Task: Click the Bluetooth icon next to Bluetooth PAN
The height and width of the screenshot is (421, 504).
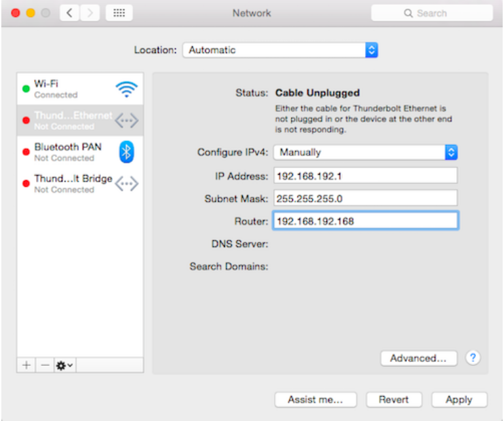Action: point(126,151)
